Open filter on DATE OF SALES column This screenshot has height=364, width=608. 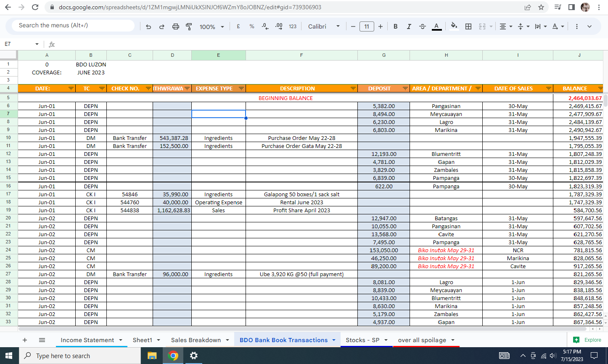coord(549,88)
